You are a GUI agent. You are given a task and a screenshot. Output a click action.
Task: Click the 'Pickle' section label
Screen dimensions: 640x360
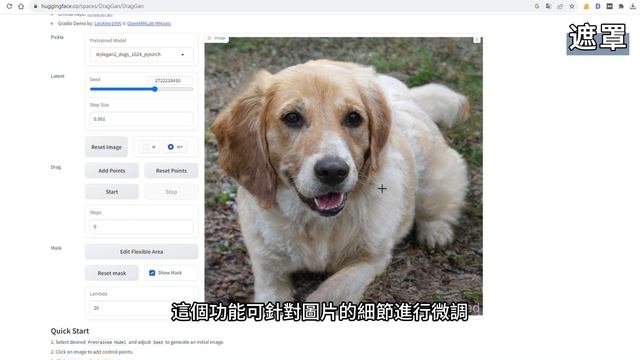pos(57,37)
